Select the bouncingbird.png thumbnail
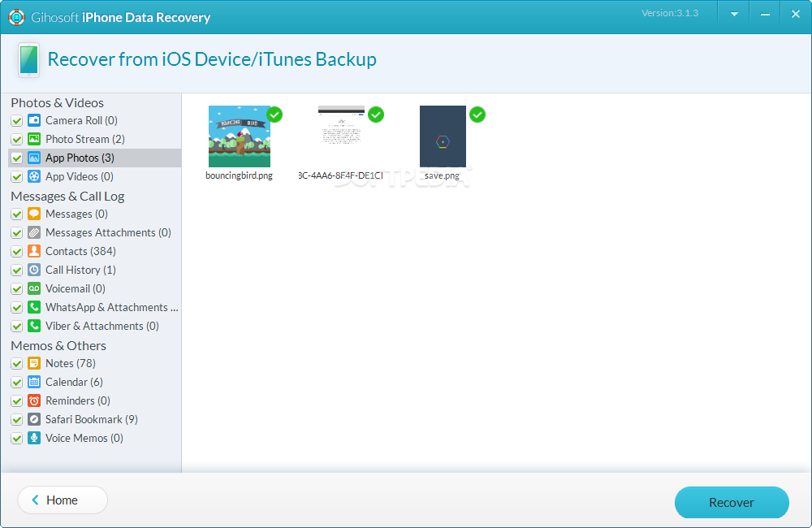The image size is (812, 528). pyautogui.click(x=240, y=136)
